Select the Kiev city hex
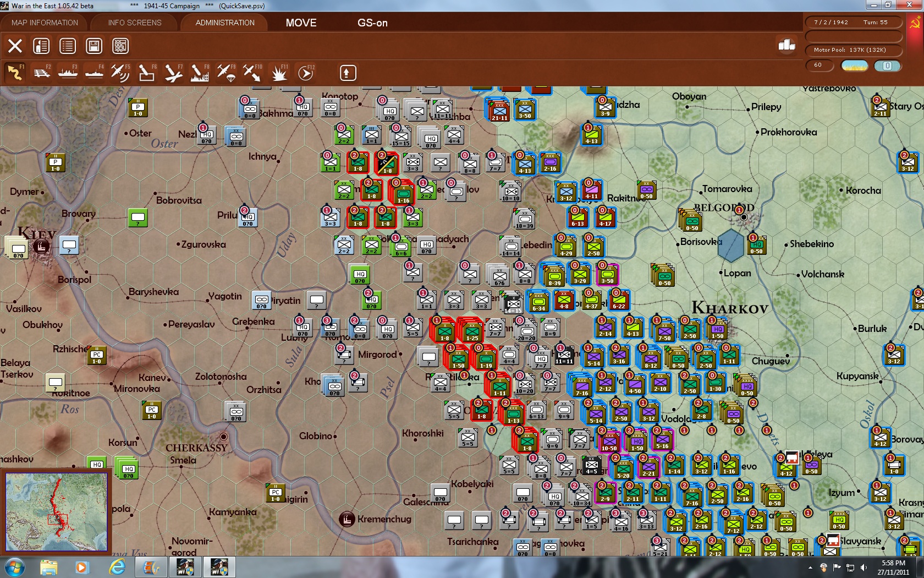The width and height of the screenshot is (924, 578). [41, 246]
